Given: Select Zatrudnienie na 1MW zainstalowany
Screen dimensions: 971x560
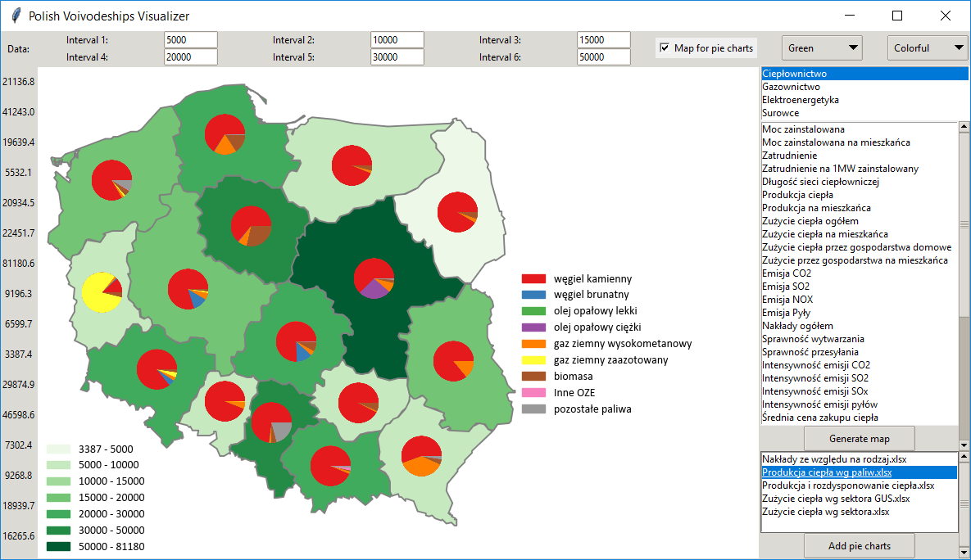Looking at the screenshot, I should click(x=860, y=169).
